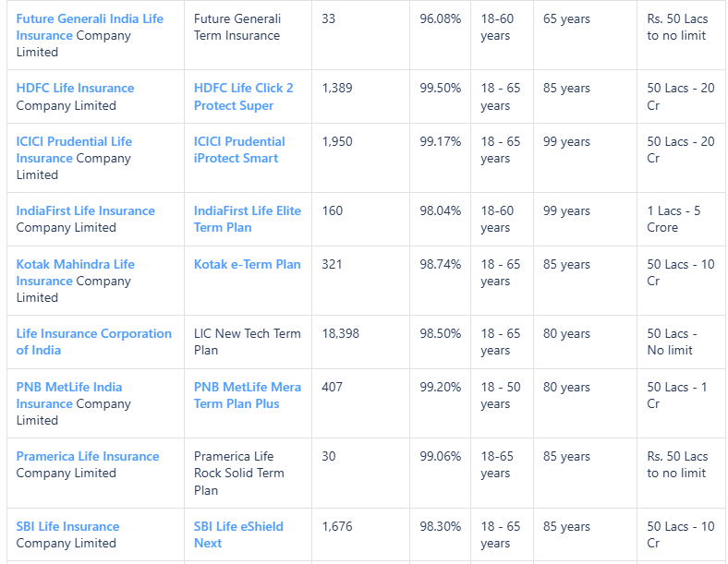Click Future Generali Term Insurance plan cell

click(237, 28)
